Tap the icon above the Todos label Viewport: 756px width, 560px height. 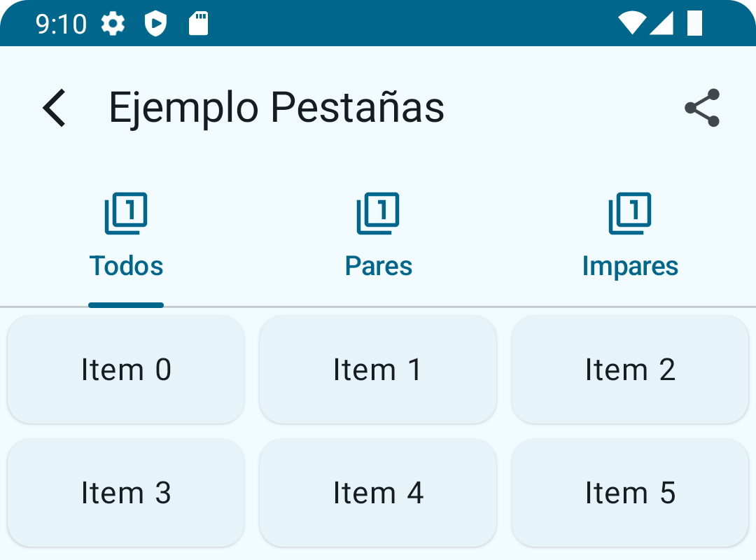(x=126, y=213)
